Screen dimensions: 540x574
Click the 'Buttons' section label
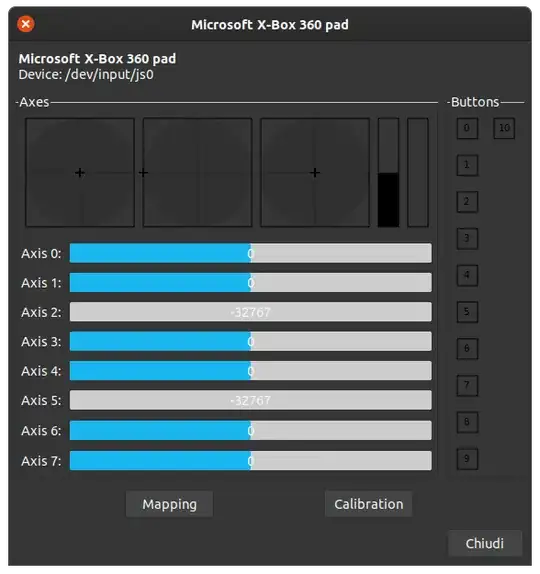coord(475,102)
